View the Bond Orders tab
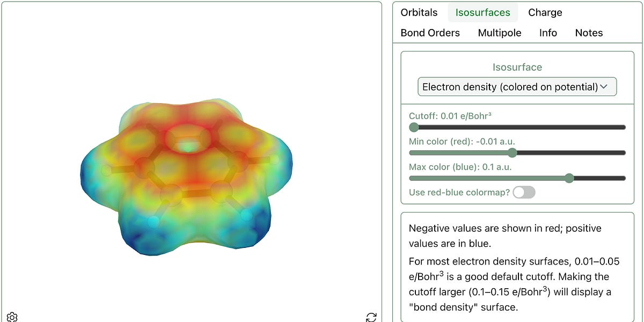Screen dimensions: 644x322 [x=429, y=33]
